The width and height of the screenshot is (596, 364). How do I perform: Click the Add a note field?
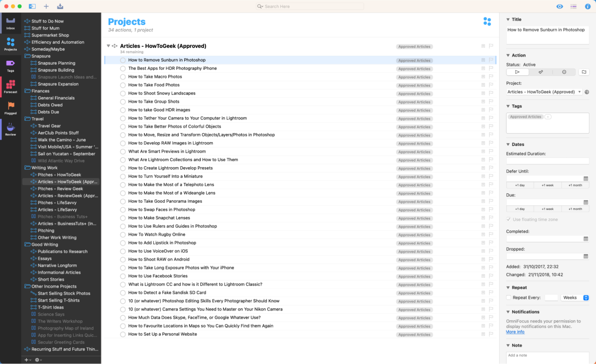pyautogui.click(x=547, y=357)
